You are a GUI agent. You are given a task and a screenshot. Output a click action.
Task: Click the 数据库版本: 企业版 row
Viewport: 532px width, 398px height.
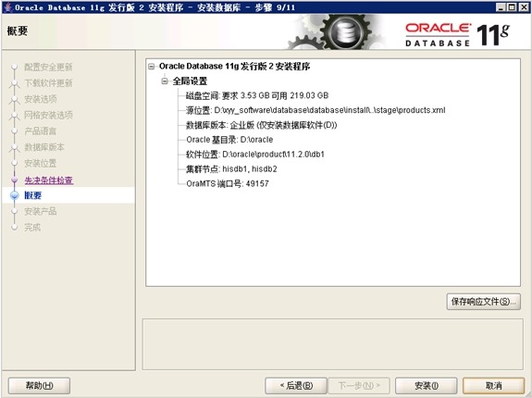click(x=261, y=125)
